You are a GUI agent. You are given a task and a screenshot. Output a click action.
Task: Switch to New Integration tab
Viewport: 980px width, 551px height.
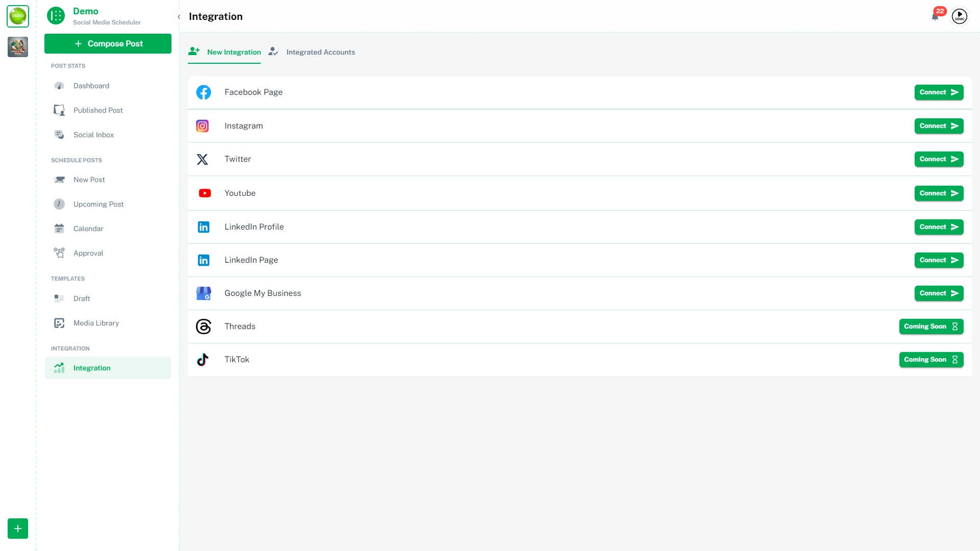pyautogui.click(x=225, y=52)
